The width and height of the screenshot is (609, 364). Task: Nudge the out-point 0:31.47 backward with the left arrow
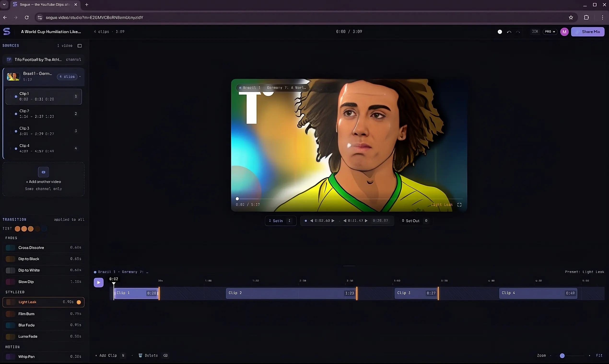[x=345, y=221]
